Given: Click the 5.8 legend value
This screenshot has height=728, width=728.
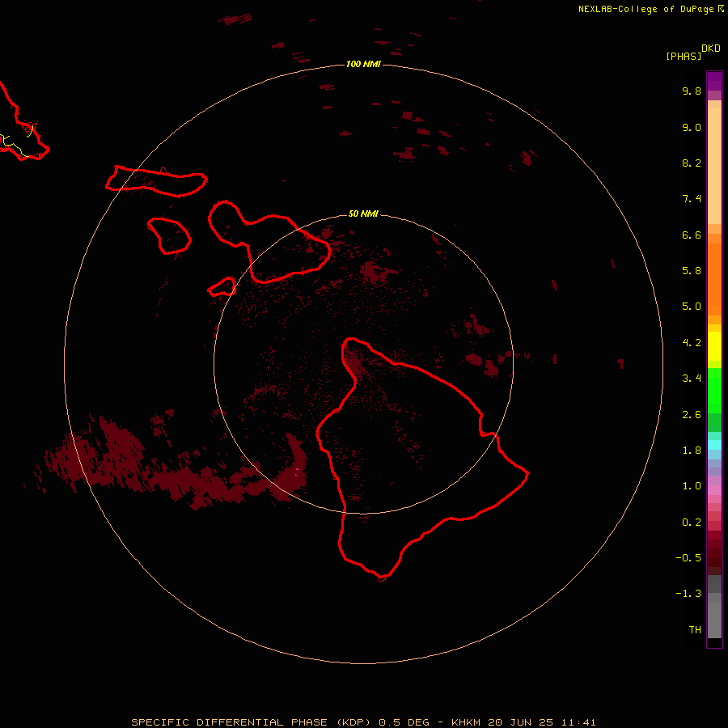Looking at the screenshot, I should pyautogui.click(x=692, y=271).
